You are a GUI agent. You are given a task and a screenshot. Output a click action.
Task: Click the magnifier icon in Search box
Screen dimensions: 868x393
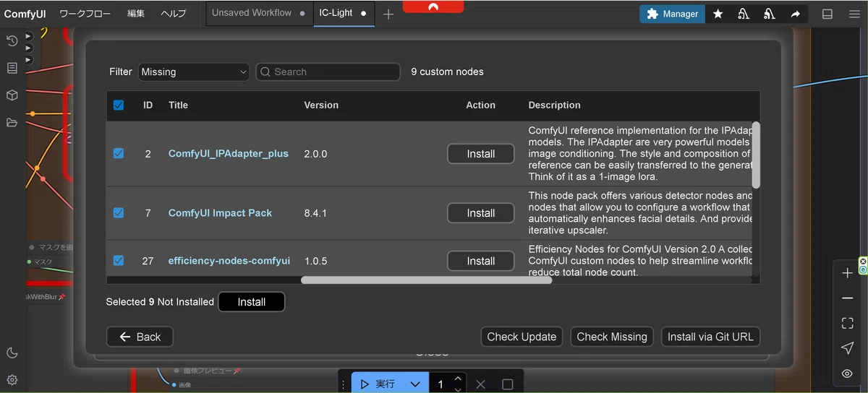point(265,72)
